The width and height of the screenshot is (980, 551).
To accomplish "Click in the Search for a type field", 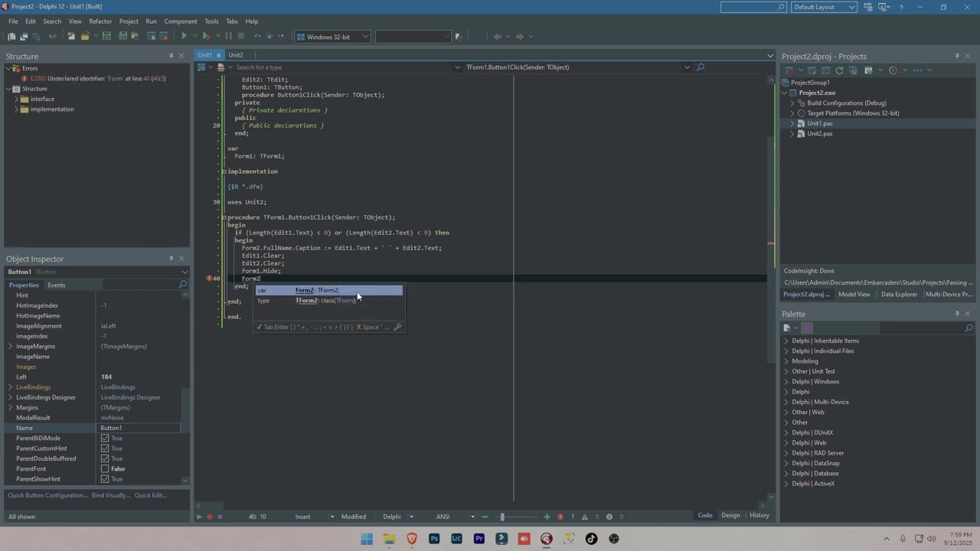I will point(345,67).
